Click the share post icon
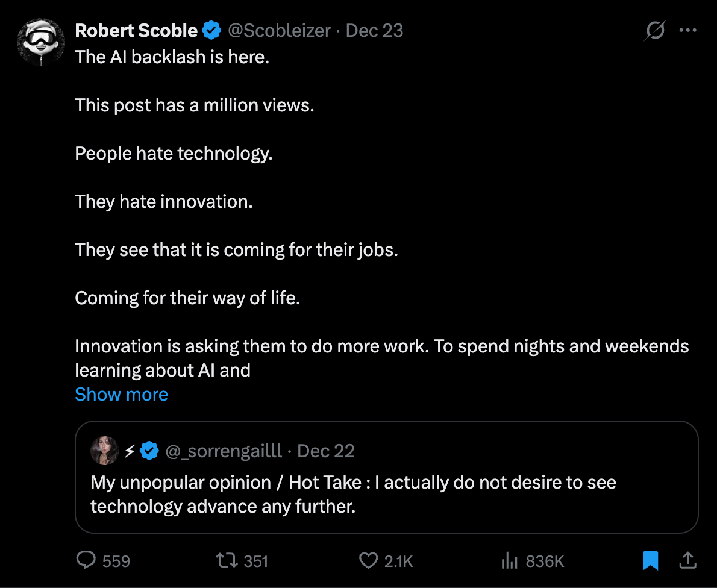717x588 pixels. pyautogui.click(x=687, y=561)
